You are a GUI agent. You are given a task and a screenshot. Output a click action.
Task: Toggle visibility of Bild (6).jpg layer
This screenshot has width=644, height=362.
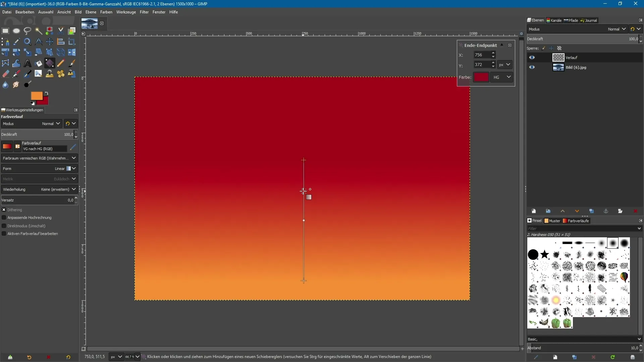[x=532, y=67]
